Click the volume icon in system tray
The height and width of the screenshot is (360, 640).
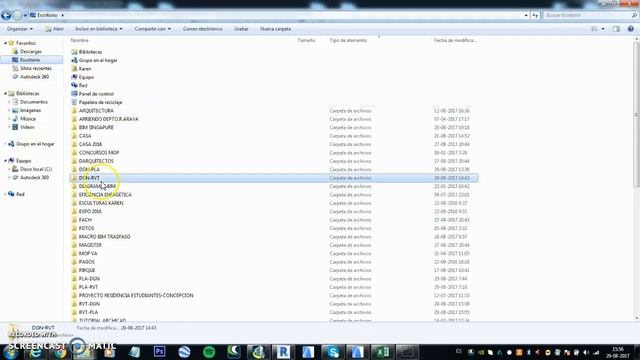586,352
